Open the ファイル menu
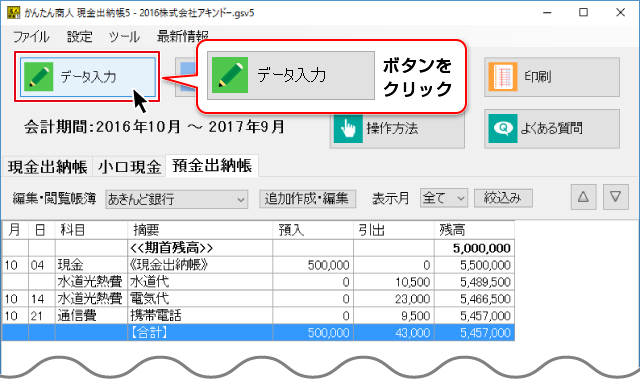The height and width of the screenshot is (381, 640). tap(31, 37)
